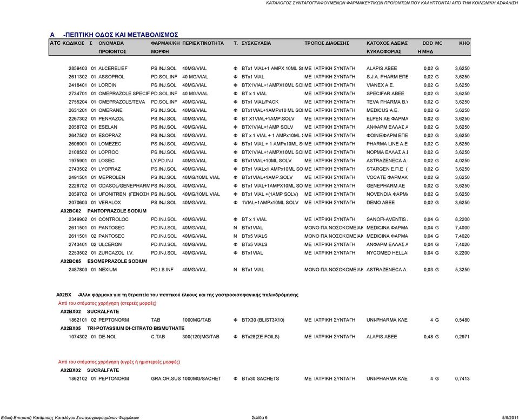The height and width of the screenshot is (420, 519).
Task: Select the price value 5,3250
Action: 462,270
